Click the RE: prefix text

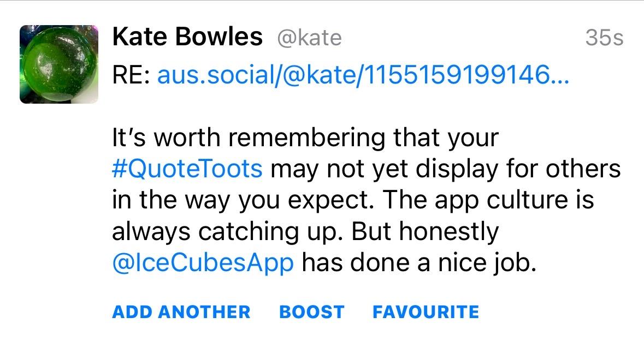131,75
